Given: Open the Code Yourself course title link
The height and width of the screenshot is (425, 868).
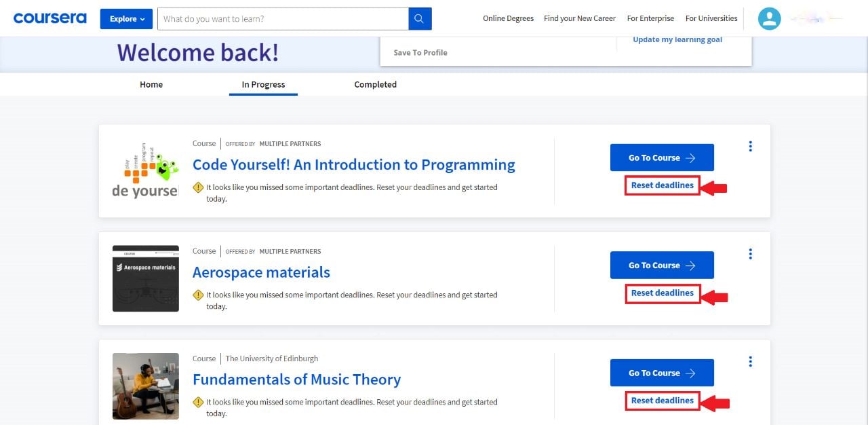Looking at the screenshot, I should click(353, 164).
